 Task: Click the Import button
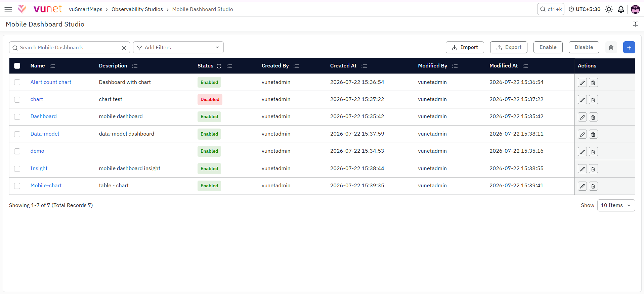pos(465,47)
